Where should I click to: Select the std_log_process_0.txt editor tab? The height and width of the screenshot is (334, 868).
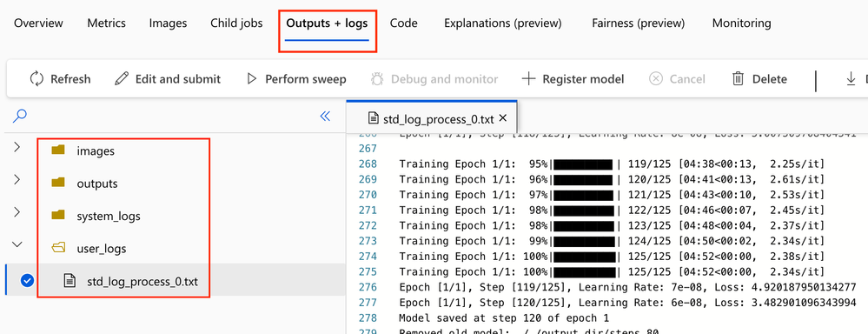(x=431, y=118)
